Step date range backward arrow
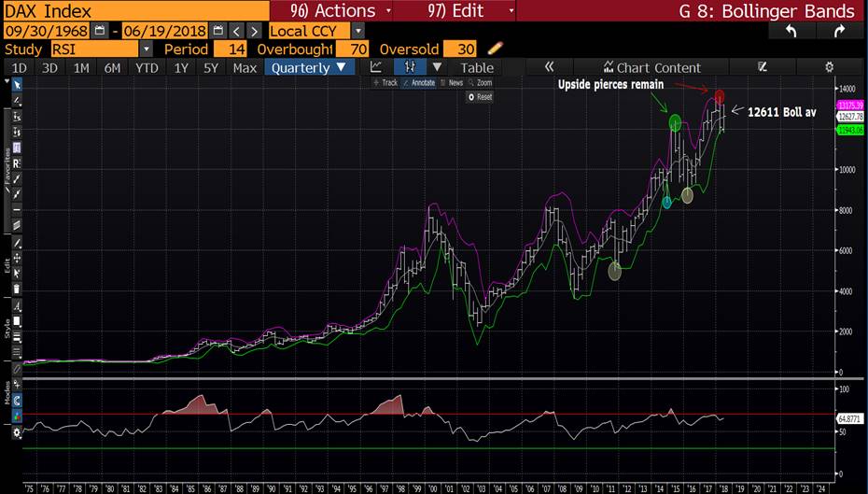 (x=236, y=31)
